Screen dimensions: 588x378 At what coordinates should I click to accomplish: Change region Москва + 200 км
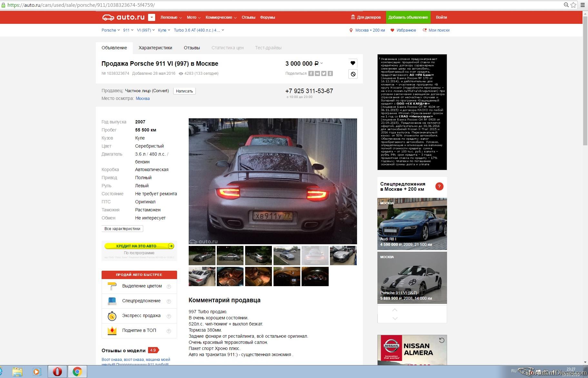(x=367, y=30)
